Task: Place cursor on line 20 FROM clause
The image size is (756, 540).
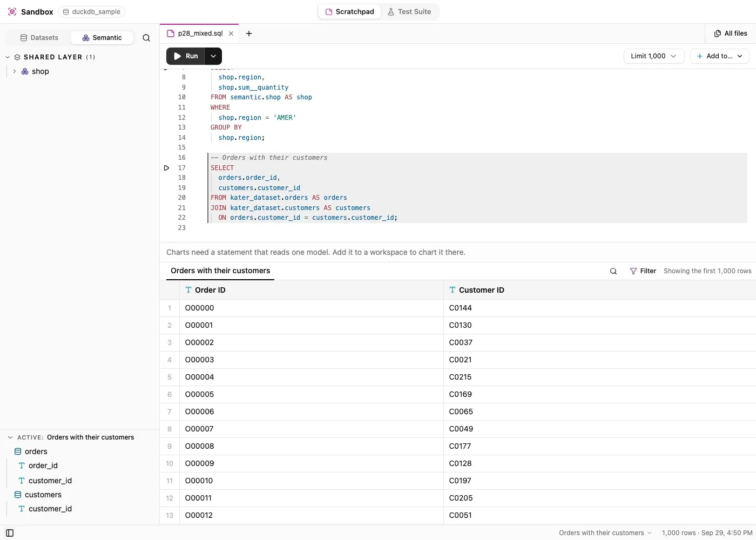Action: pos(279,198)
